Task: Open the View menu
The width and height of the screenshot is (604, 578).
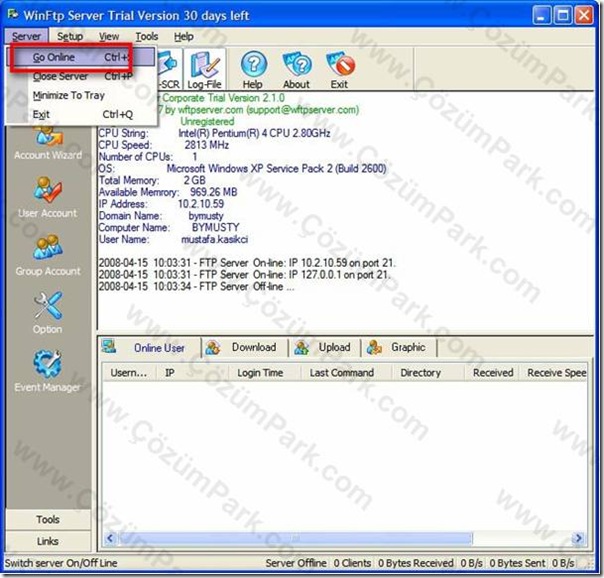Action: pos(109,36)
